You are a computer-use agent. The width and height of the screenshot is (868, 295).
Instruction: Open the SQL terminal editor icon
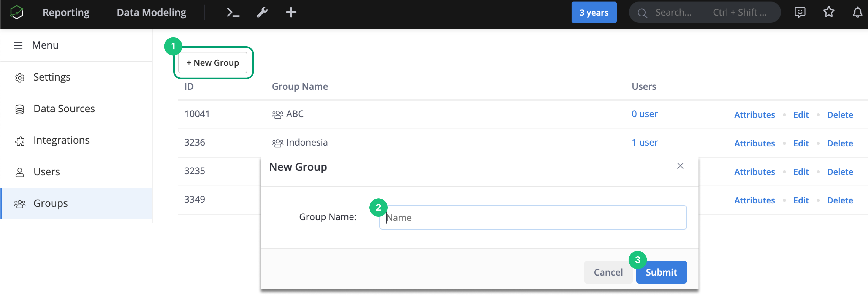pos(233,13)
